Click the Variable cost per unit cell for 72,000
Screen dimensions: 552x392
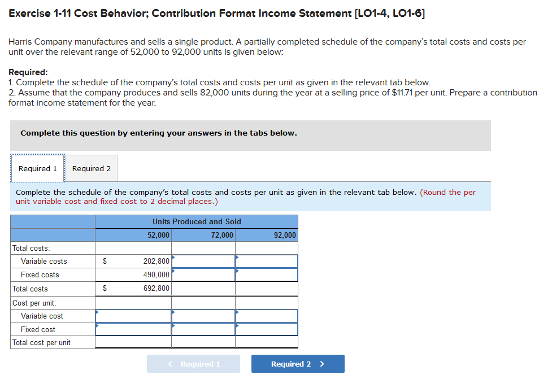coord(203,316)
